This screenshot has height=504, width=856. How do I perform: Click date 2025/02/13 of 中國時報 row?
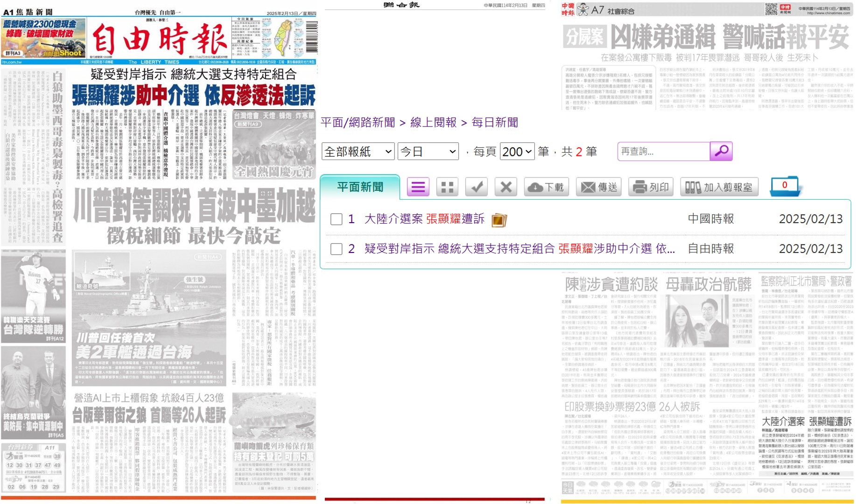(811, 219)
